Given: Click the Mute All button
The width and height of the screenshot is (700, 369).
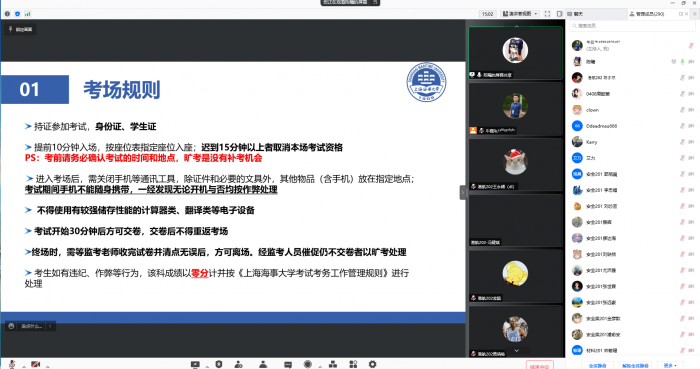Looking at the screenshot, I should click(x=597, y=365).
